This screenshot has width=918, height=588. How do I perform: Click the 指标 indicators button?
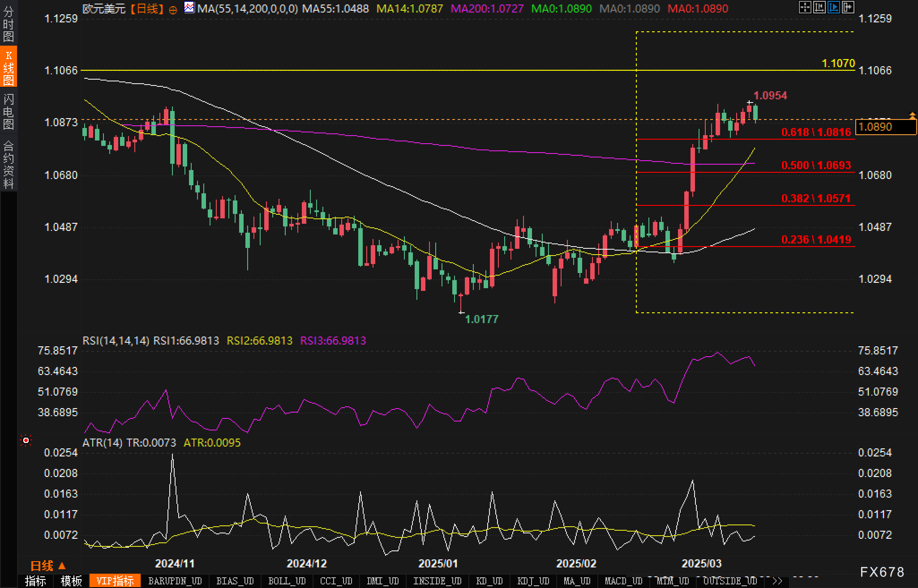point(35,581)
